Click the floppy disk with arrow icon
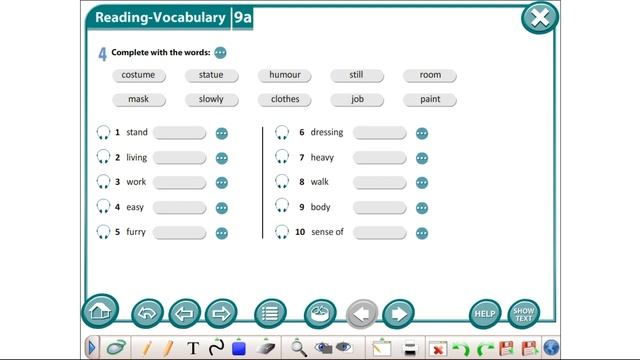Viewport: 640px width, 360px height. click(530, 349)
